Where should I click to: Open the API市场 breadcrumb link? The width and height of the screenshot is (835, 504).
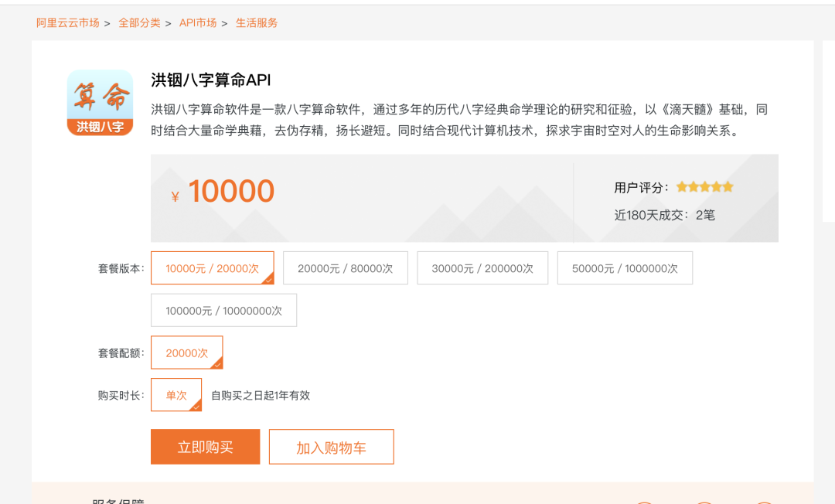[198, 23]
